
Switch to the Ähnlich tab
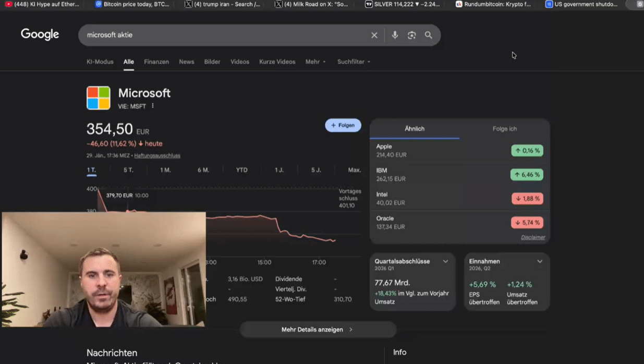415,129
